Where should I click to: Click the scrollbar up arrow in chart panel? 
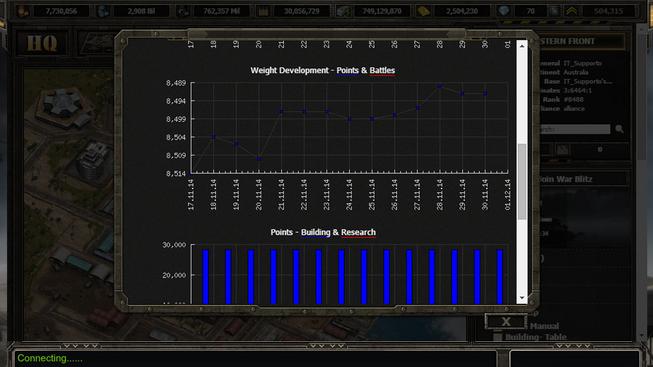522,46
